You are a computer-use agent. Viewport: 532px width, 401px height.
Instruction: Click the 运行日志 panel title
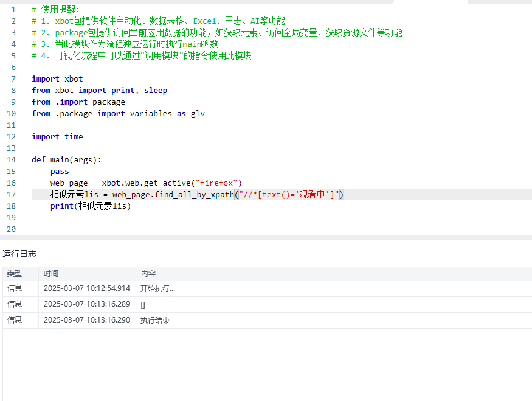19,253
